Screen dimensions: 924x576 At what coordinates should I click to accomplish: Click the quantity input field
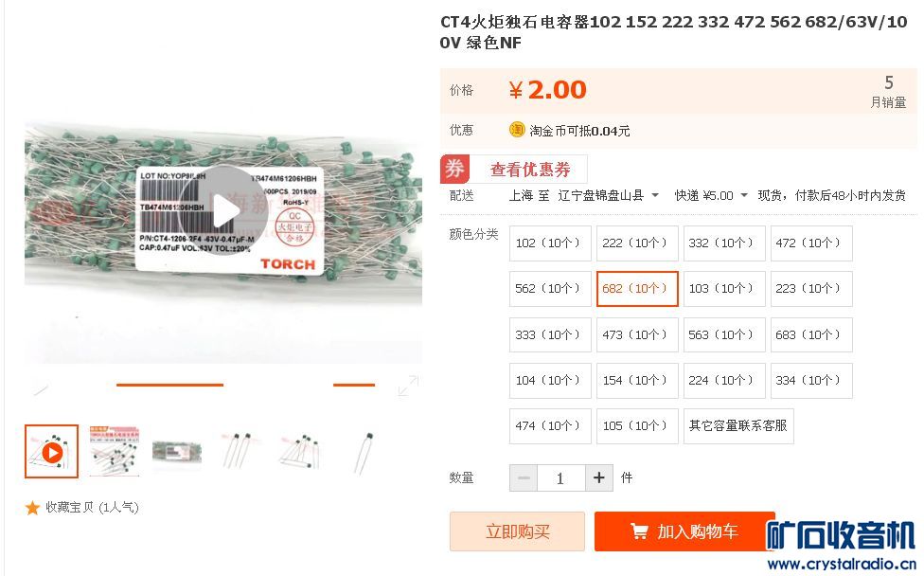point(560,477)
